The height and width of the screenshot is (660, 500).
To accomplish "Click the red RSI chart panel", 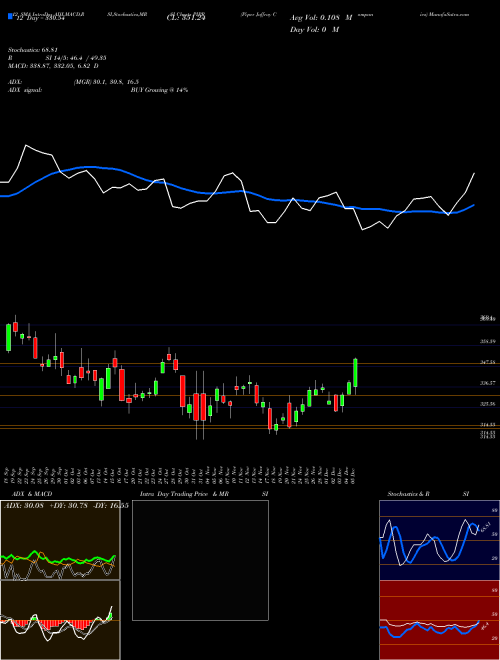I will pyautogui.click(x=439, y=620).
